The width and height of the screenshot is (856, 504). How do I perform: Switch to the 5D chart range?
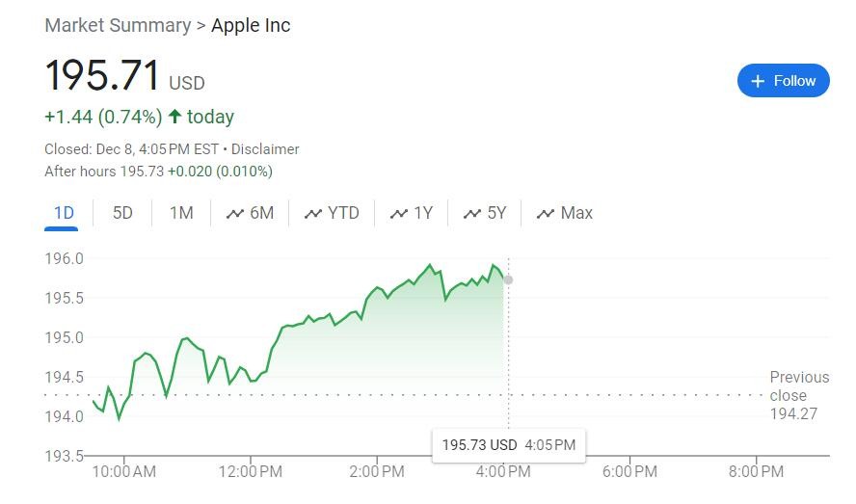[122, 213]
